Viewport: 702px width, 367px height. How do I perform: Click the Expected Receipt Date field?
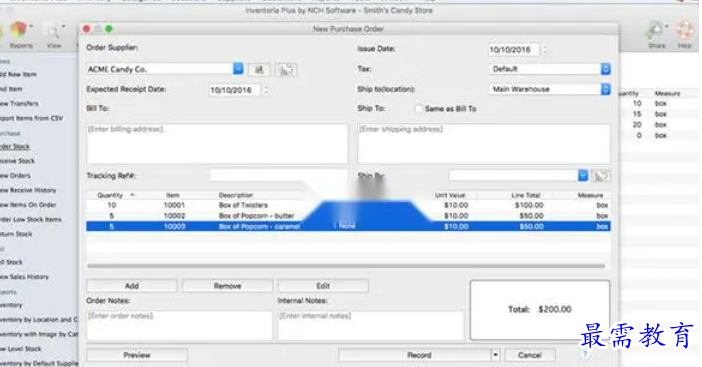(x=235, y=90)
